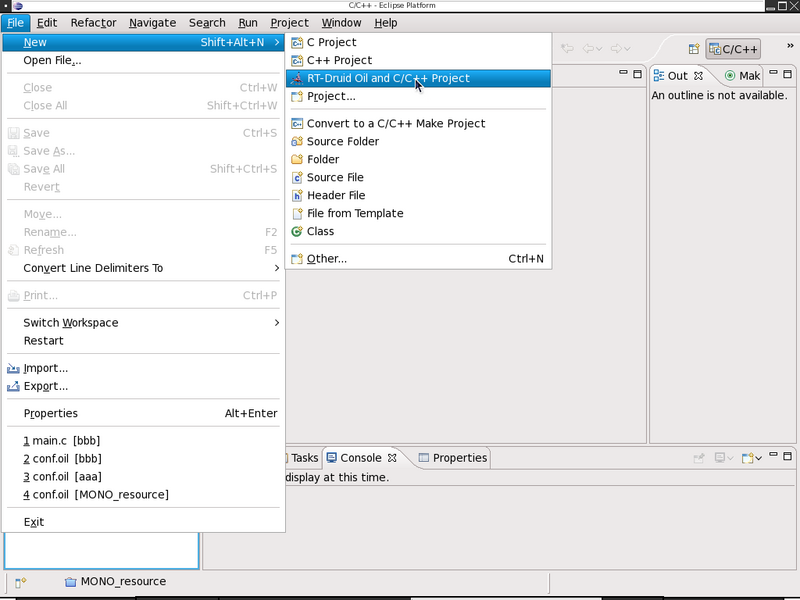The image size is (800, 600).
Task: Expand Convert Line Delimiters To submenu
Action: pyautogui.click(x=143, y=268)
